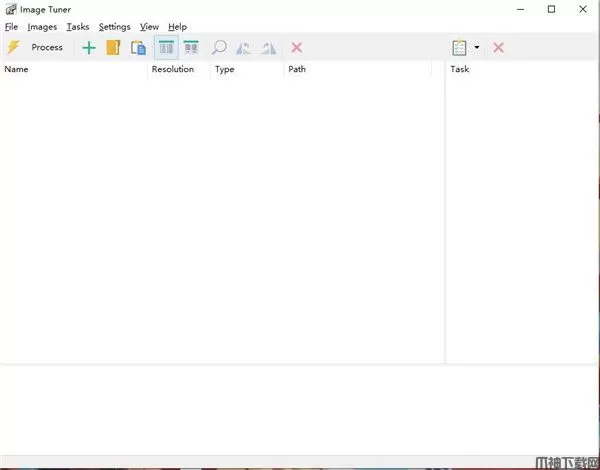Sort by the Resolution column header
The height and width of the screenshot is (470, 600).
click(x=179, y=69)
